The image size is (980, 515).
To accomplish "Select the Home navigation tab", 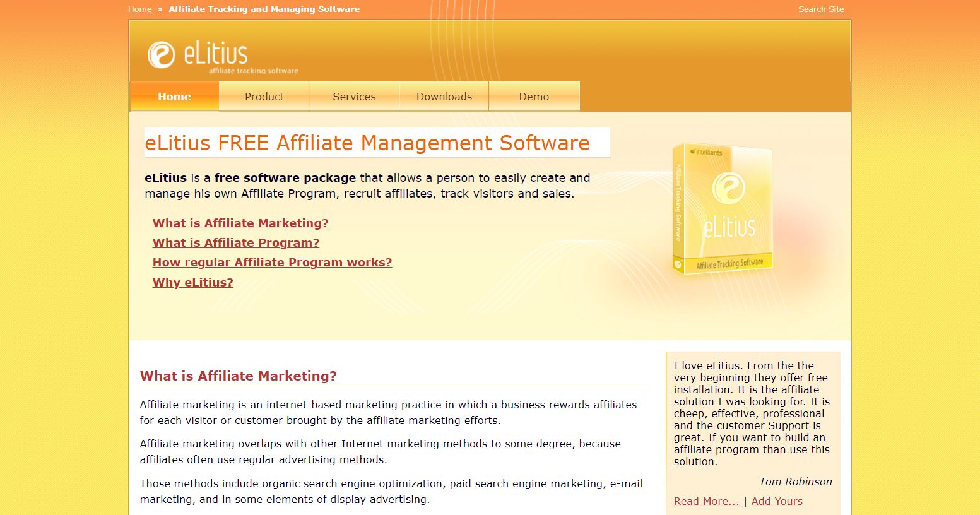I will [174, 97].
